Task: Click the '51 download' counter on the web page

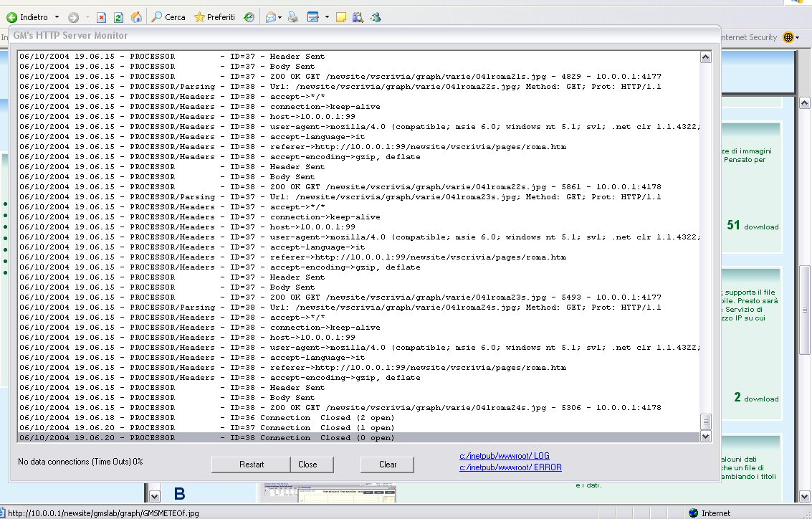Action: (x=753, y=225)
